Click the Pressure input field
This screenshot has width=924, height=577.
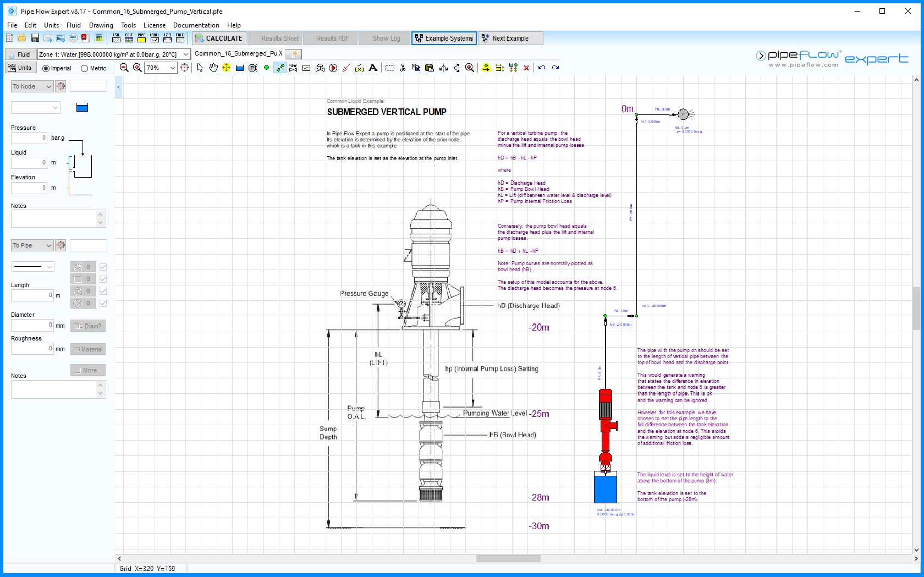coord(29,138)
